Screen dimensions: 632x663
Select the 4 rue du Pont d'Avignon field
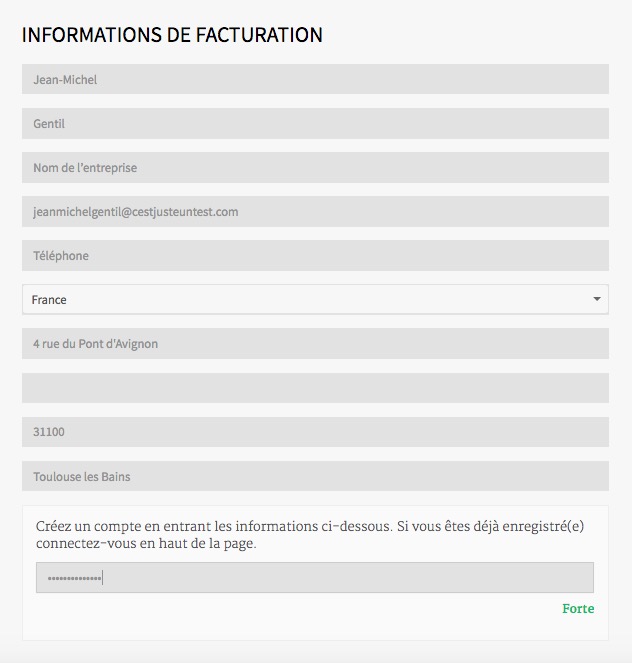(315, 343)
